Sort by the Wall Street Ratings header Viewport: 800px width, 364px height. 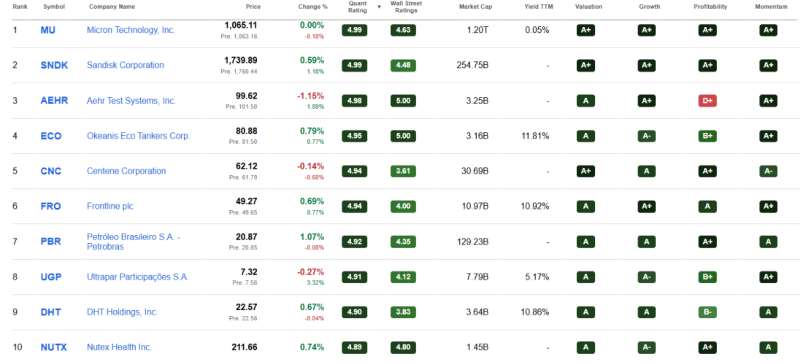coord(407,7)
